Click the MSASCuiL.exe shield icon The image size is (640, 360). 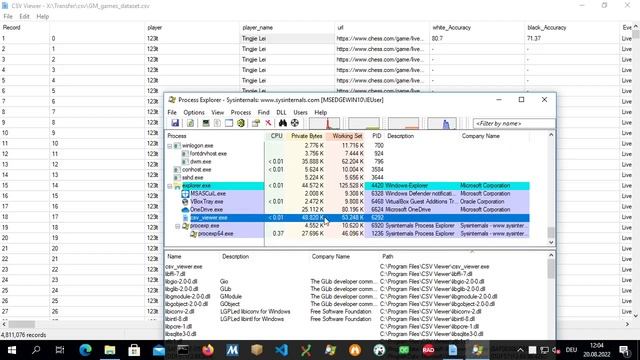click(185, 193)
